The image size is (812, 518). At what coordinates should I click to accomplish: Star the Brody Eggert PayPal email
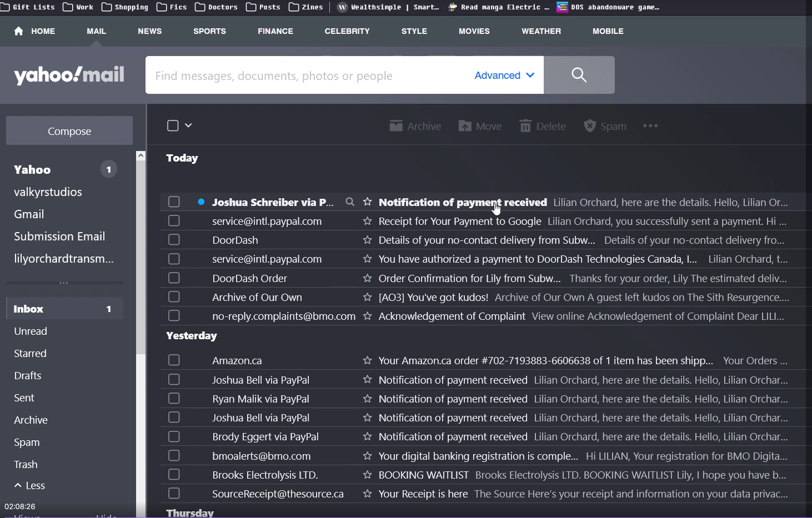point(367,436)
